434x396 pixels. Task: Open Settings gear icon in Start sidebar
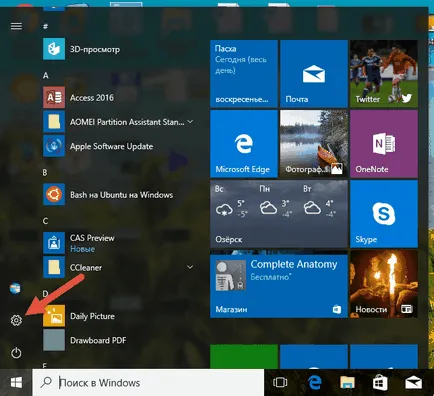(16, 320)
